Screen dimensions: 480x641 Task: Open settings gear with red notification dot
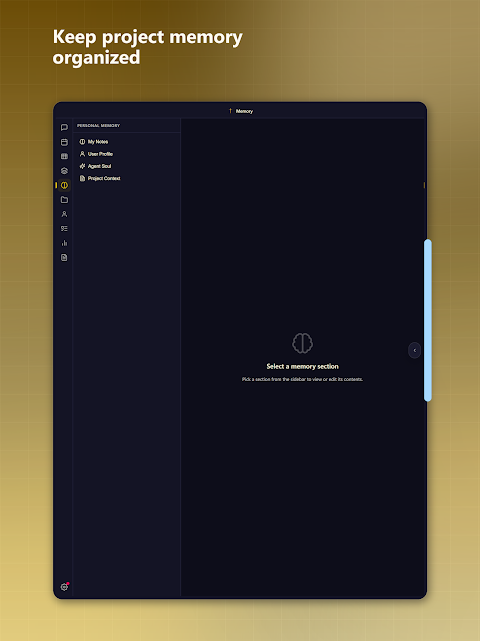point(64,587)
